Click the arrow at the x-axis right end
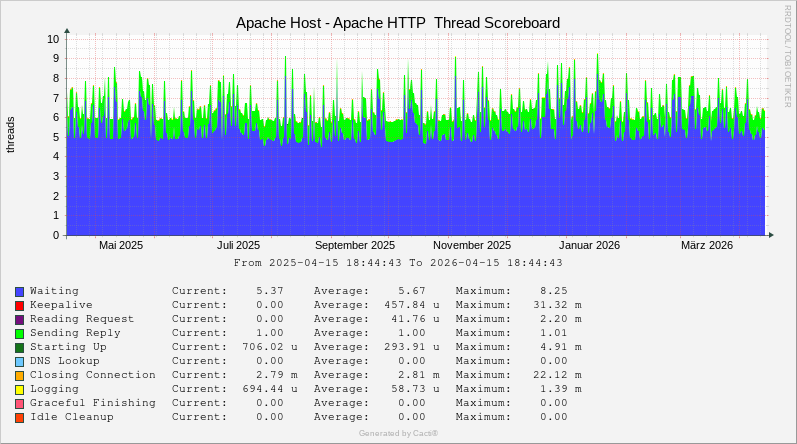Viewport: 797px width, 444px height. [x=771, y=235]
